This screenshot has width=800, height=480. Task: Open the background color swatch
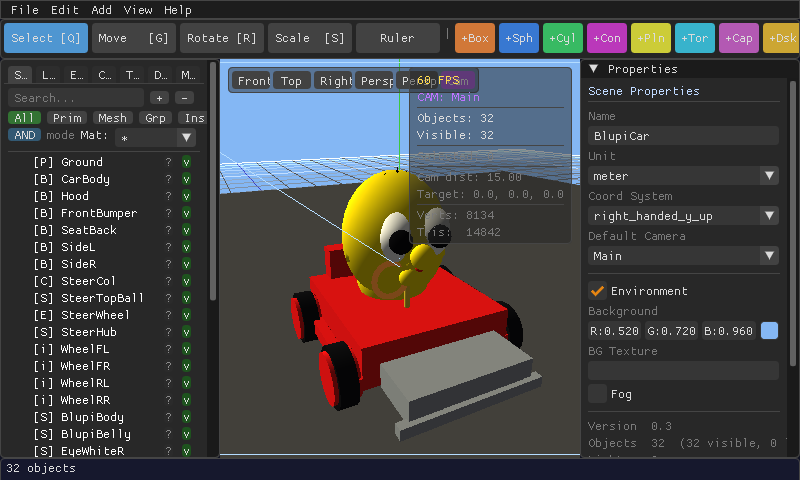pos(769,331)
